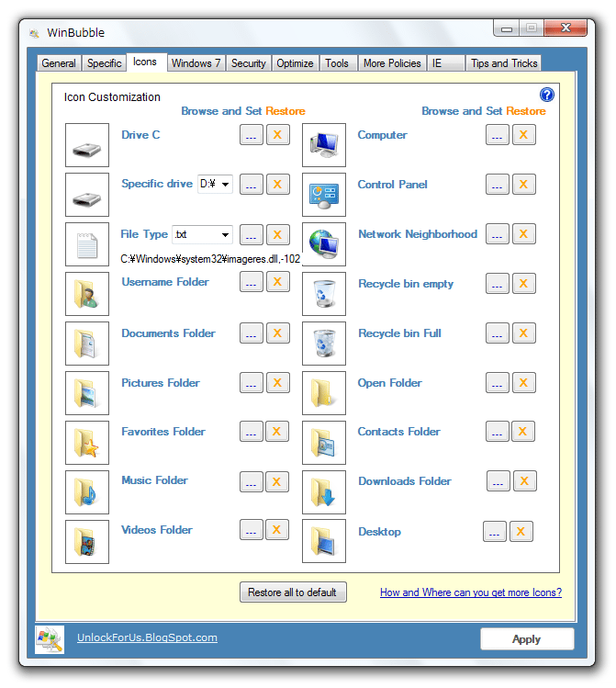Screen dimensions: 616x688
Task: Click Restore all to default button
Action: (293, 592)
